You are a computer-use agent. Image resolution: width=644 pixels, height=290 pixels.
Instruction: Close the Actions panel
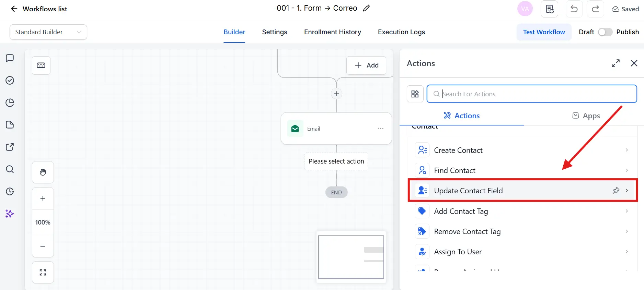coord(634,63)
